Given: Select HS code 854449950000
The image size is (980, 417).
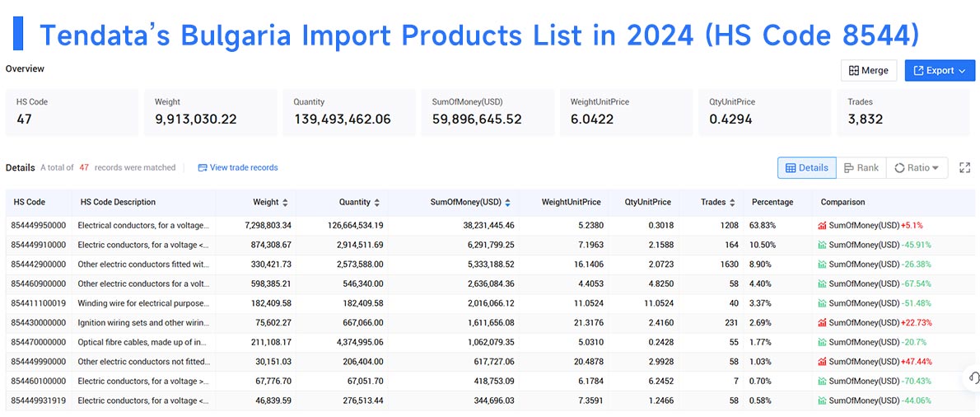Looking at the screenshot, I should tap(39, 225).
